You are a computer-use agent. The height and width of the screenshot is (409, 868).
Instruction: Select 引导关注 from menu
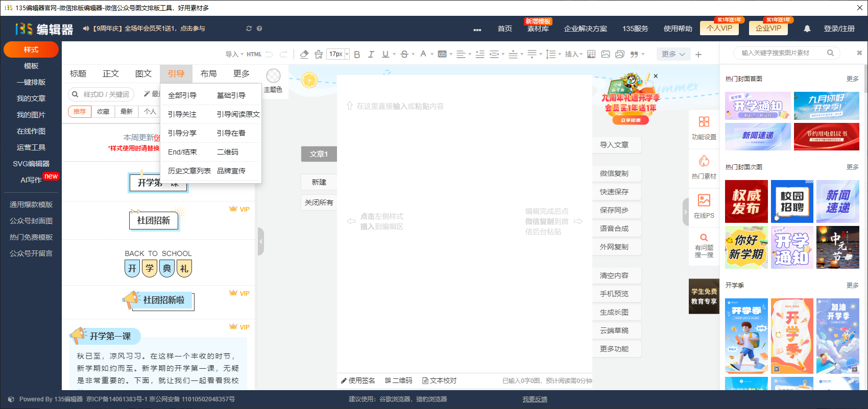tap(182, 114)
